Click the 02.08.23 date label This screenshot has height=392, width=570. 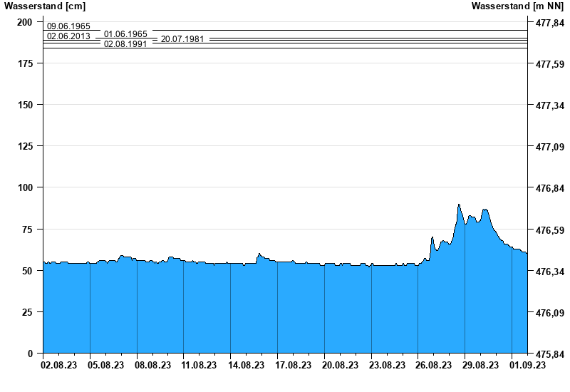pyautogui.click(x=59, y=365)
